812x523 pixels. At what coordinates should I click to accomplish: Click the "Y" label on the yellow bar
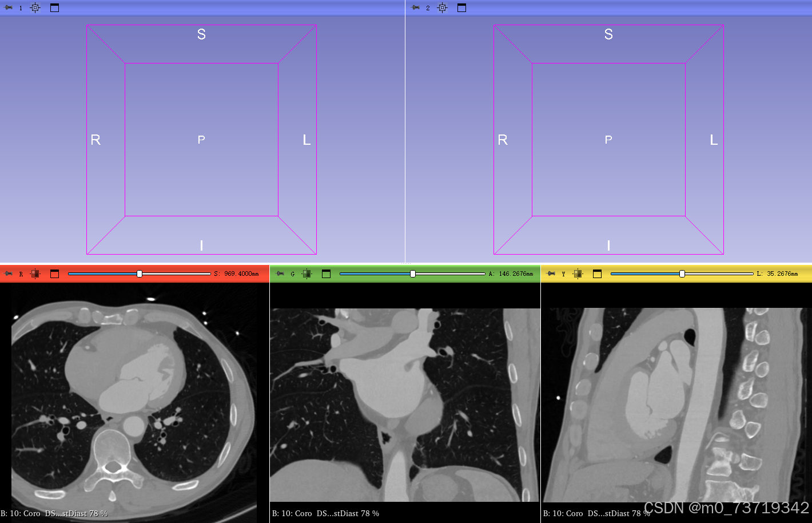click(563, 275)
